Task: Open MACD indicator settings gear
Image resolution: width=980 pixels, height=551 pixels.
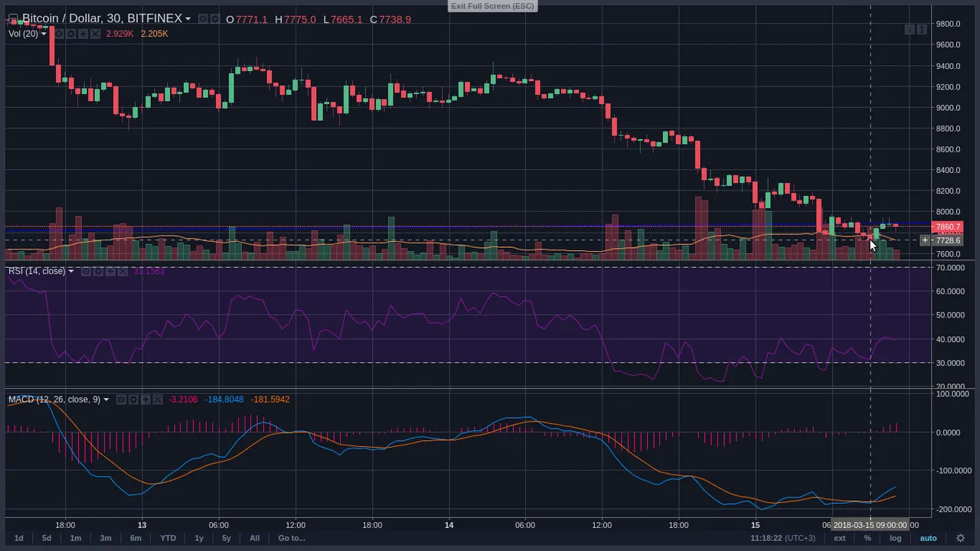Action: [133, 399]
